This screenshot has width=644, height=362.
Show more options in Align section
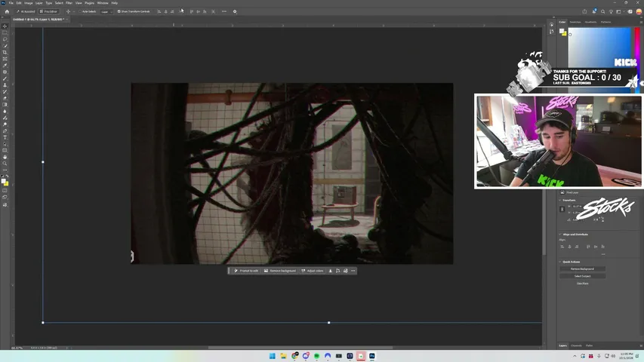pyautogui.click(x=603, y=254)
